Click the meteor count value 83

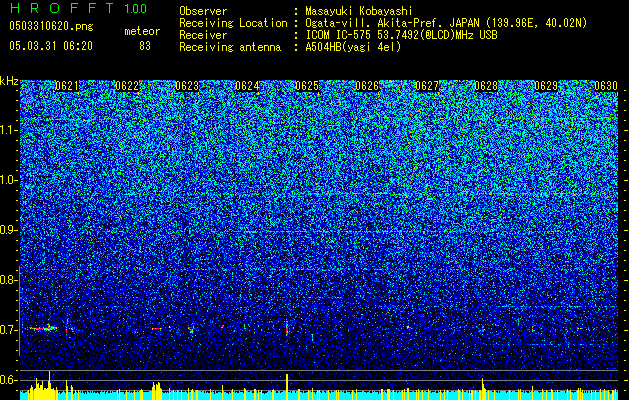pos(145,46)
